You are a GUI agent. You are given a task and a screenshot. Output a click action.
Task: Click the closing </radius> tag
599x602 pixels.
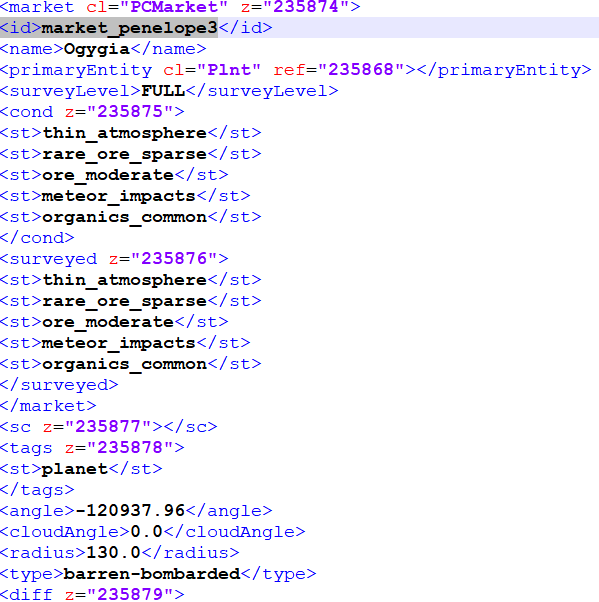coord(190,553)
